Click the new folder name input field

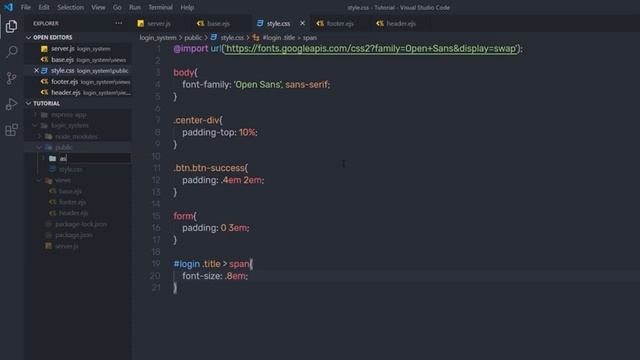pyautogui.click(x=94, y=158)
